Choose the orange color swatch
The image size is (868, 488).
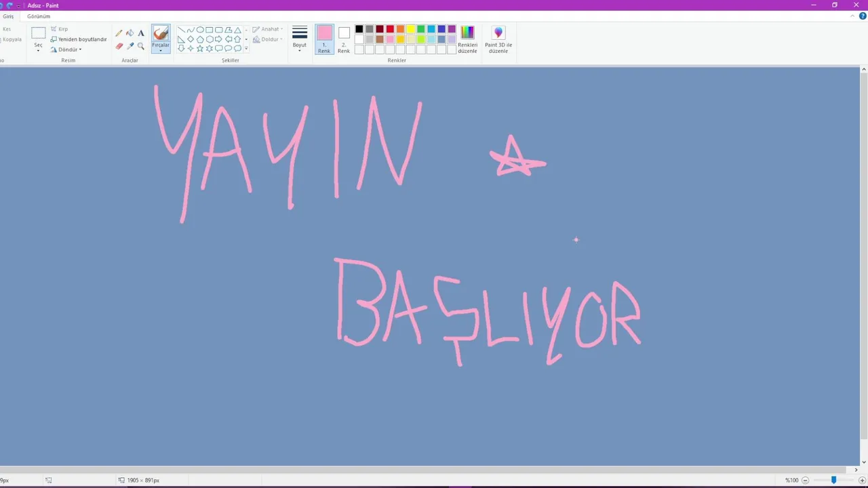click(x=400, y=29)
